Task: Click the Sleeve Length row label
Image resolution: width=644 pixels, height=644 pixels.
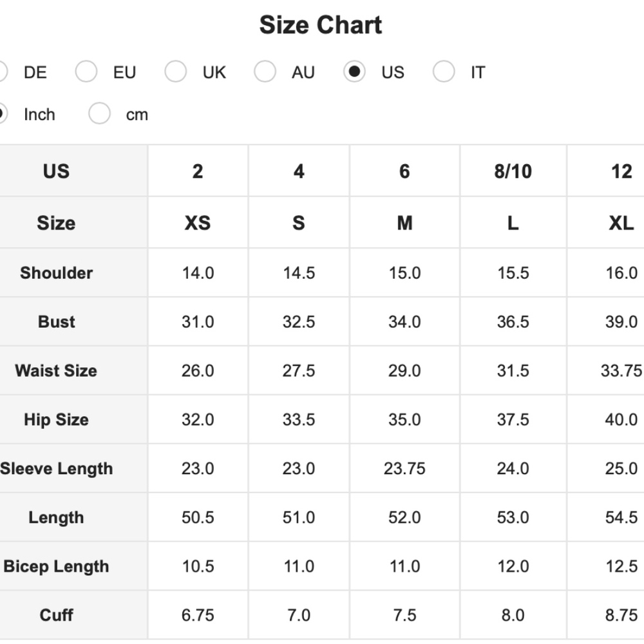Action: [x=57, y=469]
